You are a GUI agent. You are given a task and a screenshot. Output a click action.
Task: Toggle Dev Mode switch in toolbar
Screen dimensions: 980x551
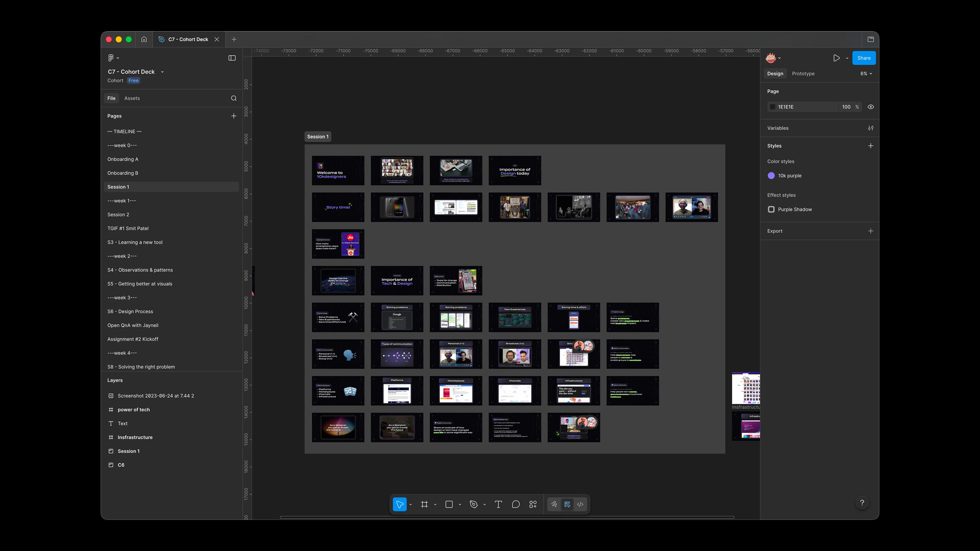[x=580, y=504]
